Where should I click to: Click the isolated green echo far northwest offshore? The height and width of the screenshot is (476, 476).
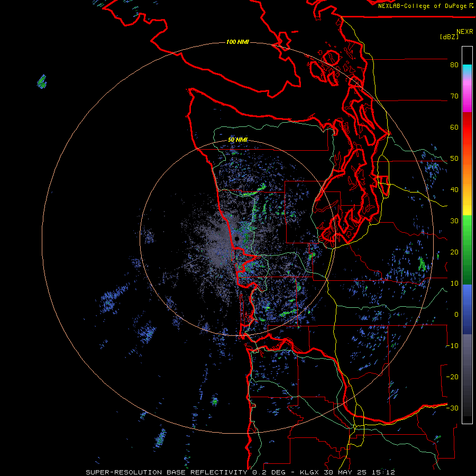(x=42, y=81)
